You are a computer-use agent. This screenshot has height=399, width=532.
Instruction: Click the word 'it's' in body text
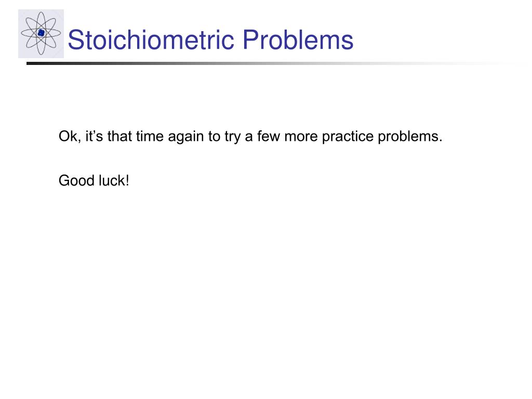pos(94,137)
